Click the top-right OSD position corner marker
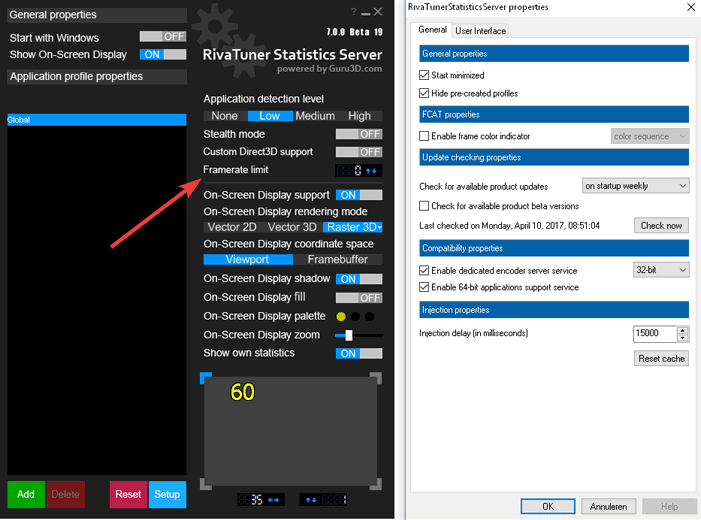This screenshot has width=701, height=520. click(x=376, y=378)
